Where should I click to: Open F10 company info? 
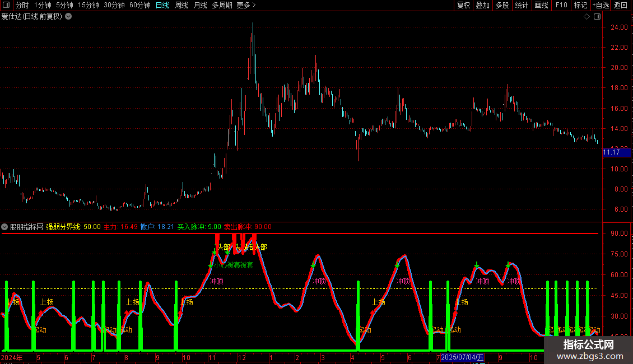point(561,5)
